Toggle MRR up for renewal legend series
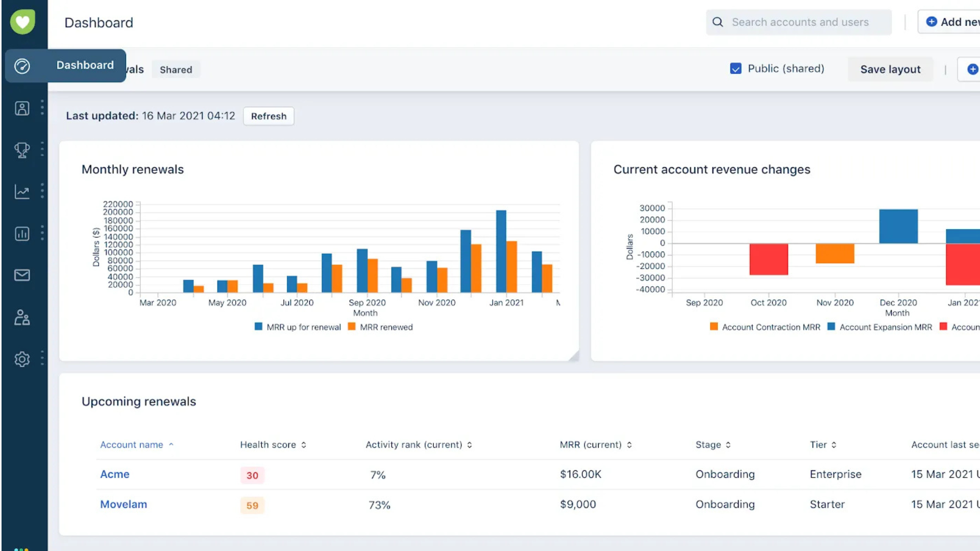The width and height of the screenshot is (980, 551). pos(303,327)
